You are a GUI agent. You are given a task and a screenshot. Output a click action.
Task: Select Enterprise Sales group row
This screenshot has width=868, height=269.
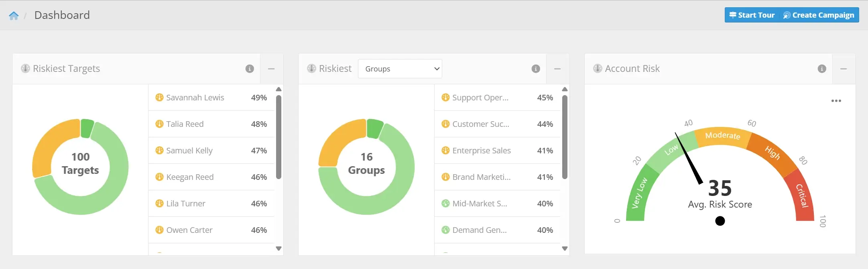pyautogui.click(x=481, y=151)
